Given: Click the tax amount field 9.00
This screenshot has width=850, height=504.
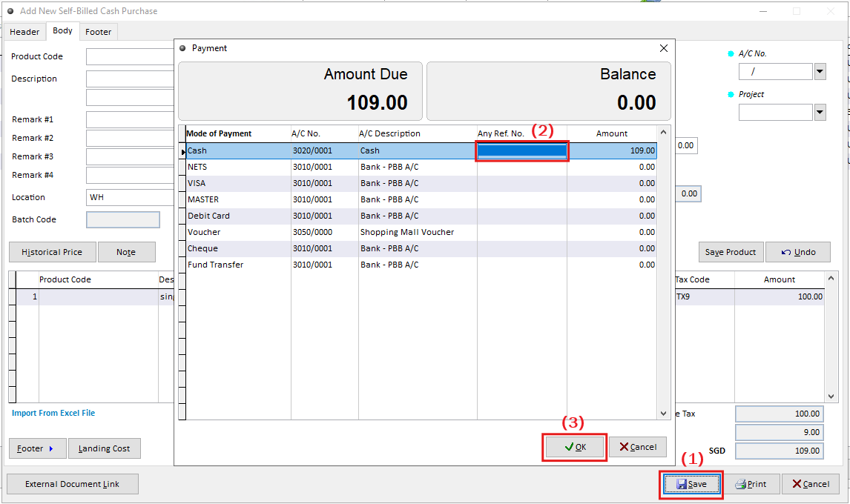Looking at the screenshot, I should [779, 432].
